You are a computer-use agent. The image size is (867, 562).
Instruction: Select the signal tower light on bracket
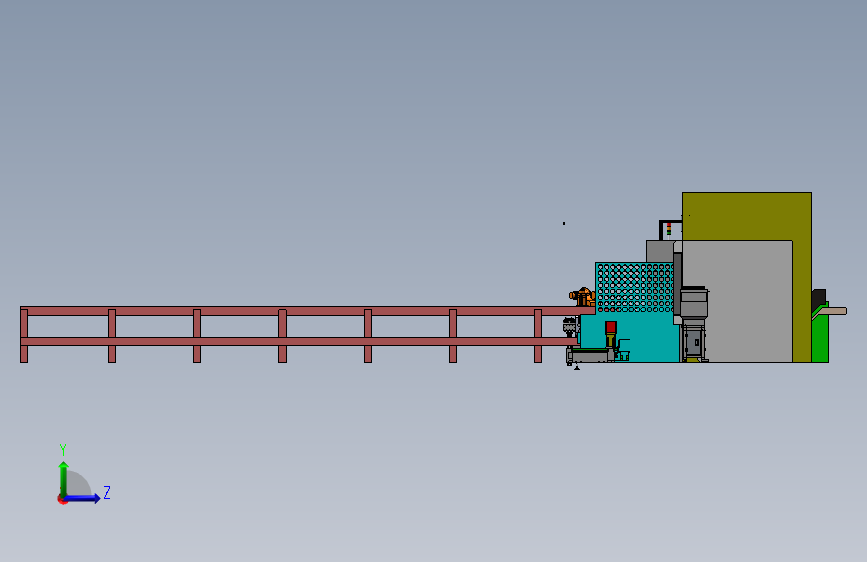click(x=668, y=229)
